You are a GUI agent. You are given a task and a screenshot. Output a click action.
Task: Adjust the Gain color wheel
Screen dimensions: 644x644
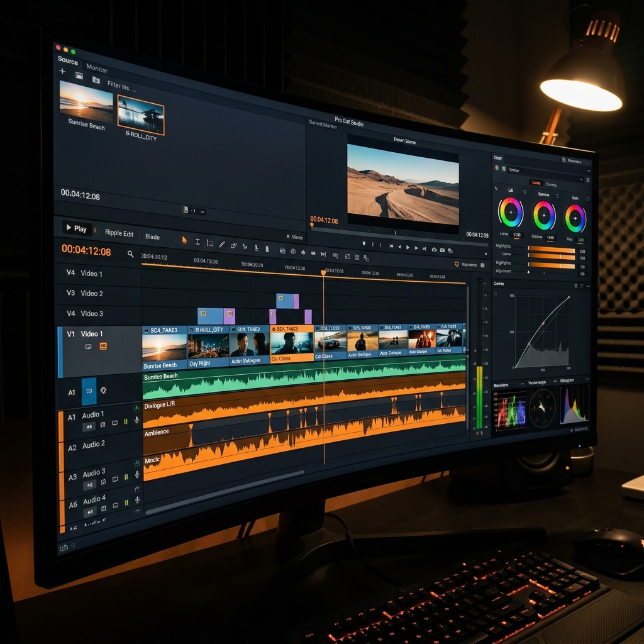coord(575,218)
